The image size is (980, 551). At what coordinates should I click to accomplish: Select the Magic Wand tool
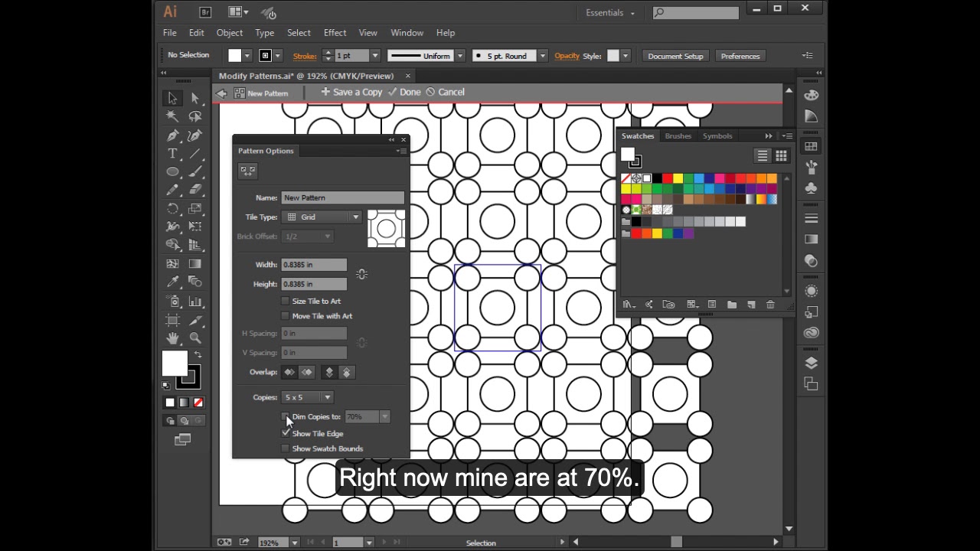[x=173, y=116]
